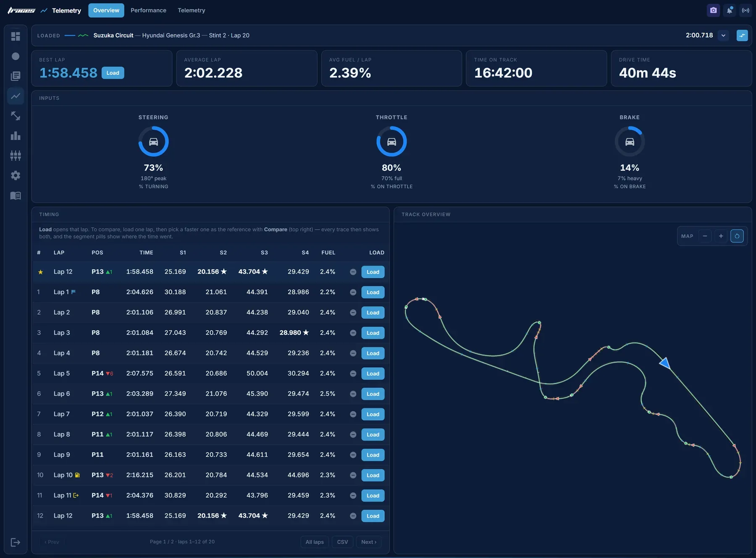Toggle the minus circle on Lap 7 row
The width and height of the screenshot is (756, 558).
coord(353,414)
